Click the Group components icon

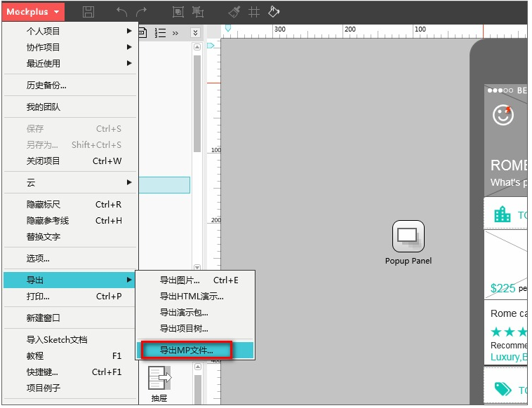point(178,12)
